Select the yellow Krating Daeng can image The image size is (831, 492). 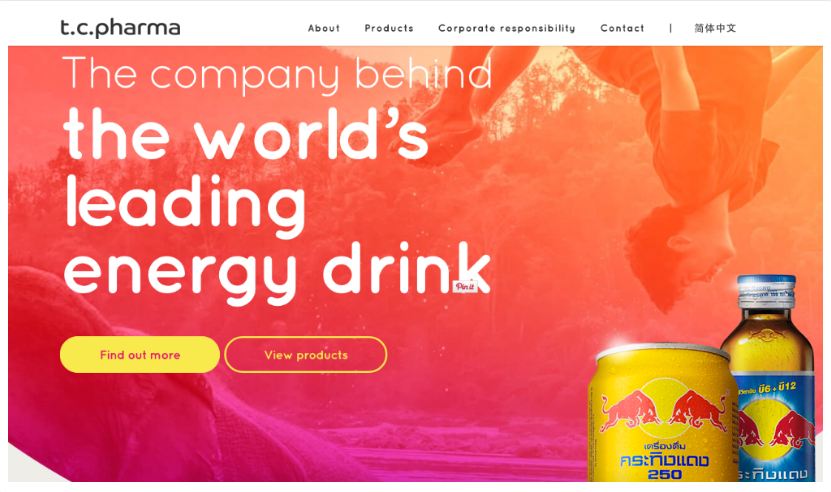point(662,414)
